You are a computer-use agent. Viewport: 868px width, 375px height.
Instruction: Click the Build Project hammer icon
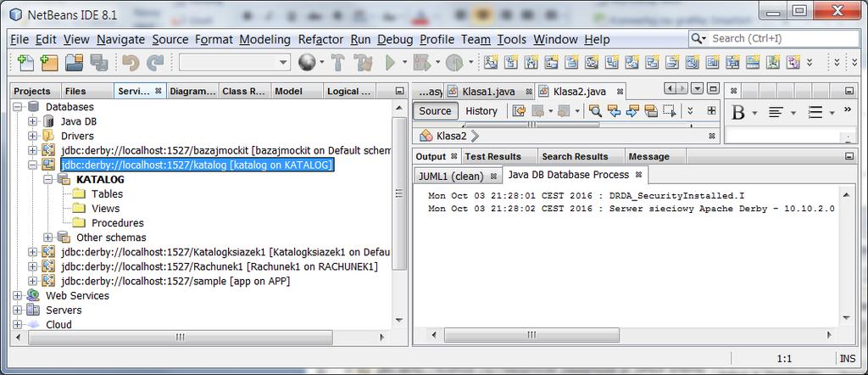tap(337, 63)
